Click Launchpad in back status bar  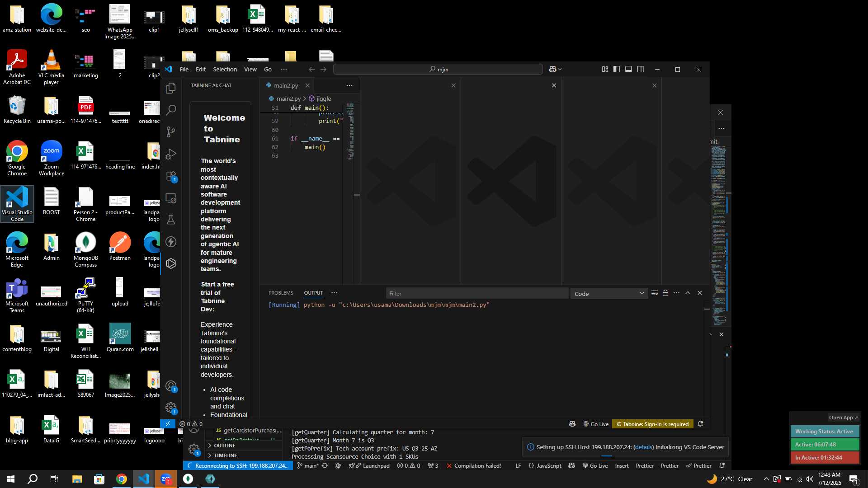[369, 465]
